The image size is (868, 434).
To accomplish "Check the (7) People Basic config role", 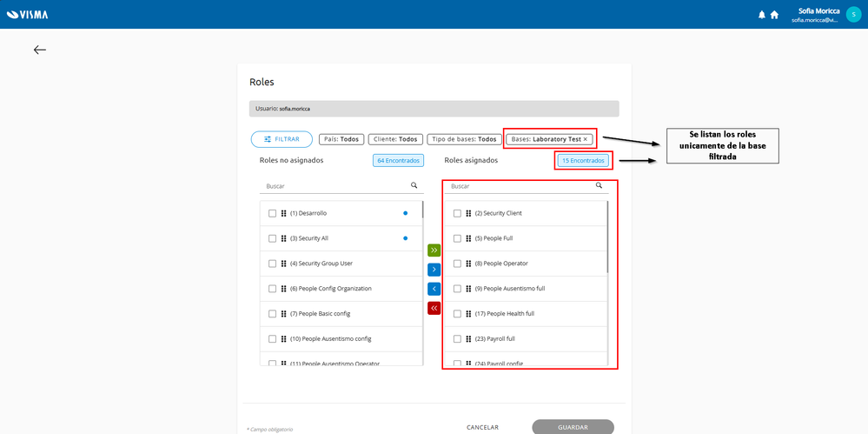I will pos(272,314).
